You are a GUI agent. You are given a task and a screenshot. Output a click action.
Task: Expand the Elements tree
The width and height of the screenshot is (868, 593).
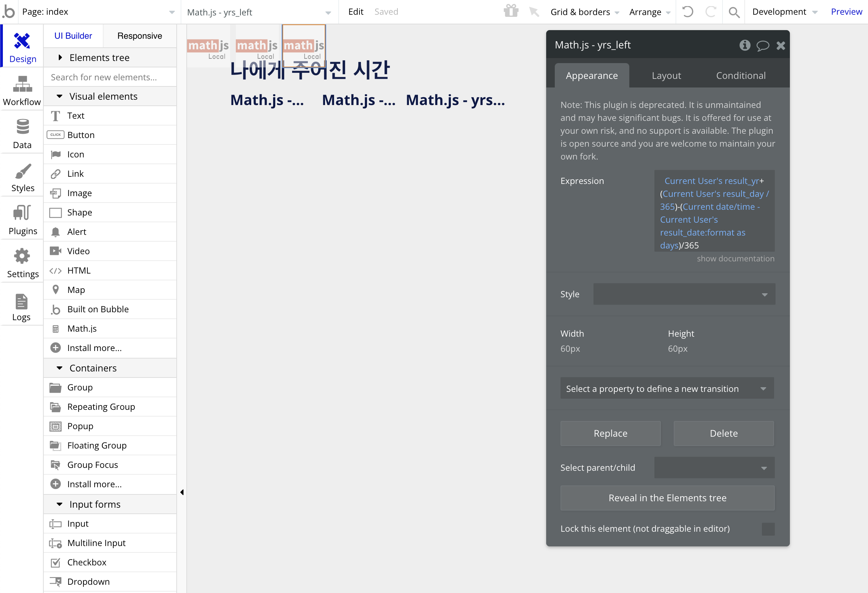click(60, 58)
